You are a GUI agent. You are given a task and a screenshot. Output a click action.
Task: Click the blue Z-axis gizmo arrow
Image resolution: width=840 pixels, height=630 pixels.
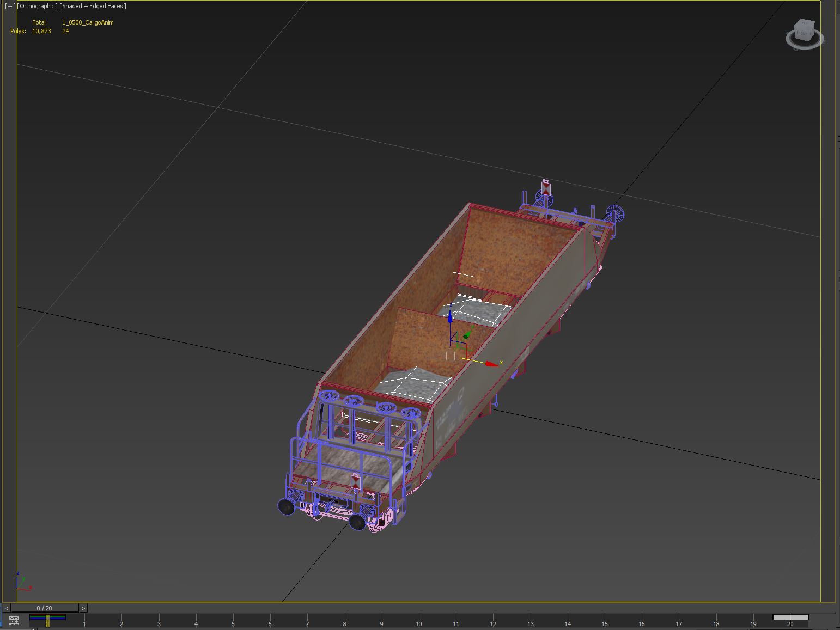[450, 318]
